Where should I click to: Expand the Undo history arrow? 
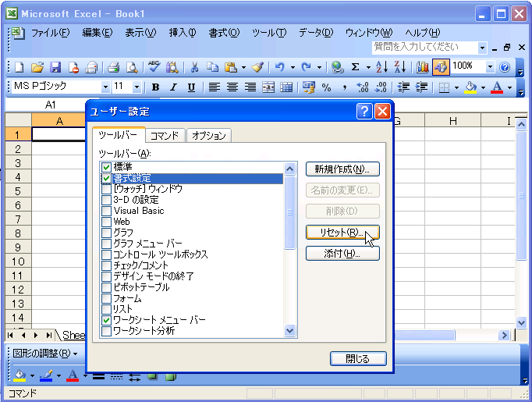[293, 68]
